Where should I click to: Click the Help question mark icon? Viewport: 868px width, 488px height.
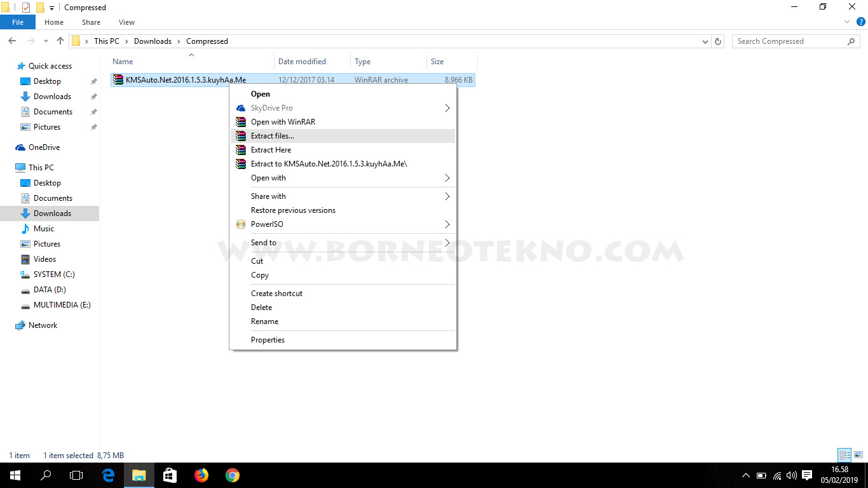862,21
